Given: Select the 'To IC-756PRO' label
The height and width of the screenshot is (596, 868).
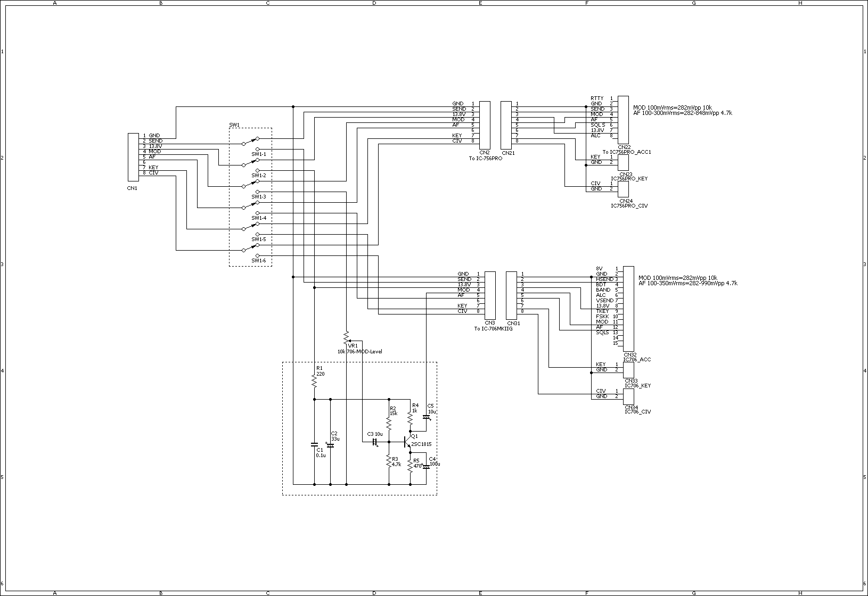Looking at the screenshot, I should [x=485, y=158].
